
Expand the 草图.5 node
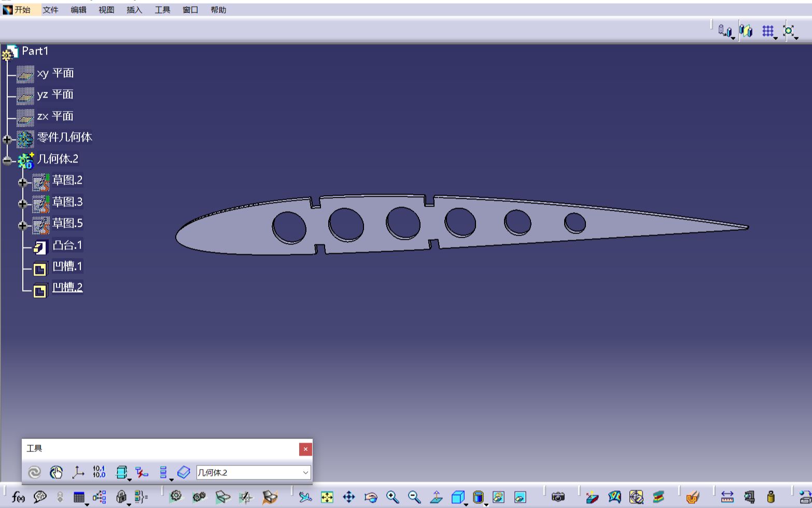[x=22, y=225]
